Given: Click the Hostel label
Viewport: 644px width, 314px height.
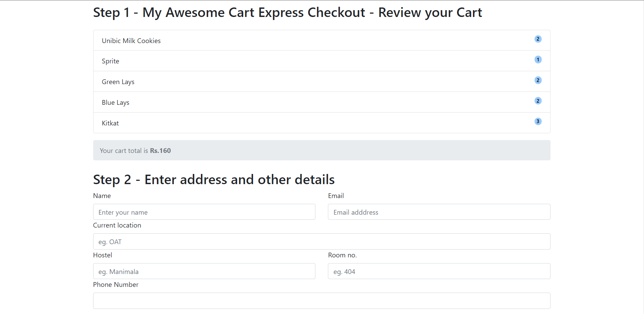Looking at the screenshot, I should click(x=102, y=255).
